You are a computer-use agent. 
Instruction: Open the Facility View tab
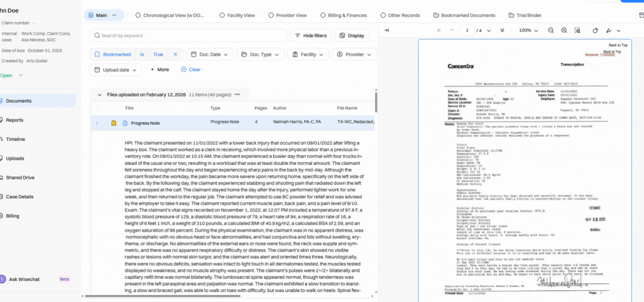[237, 15]
